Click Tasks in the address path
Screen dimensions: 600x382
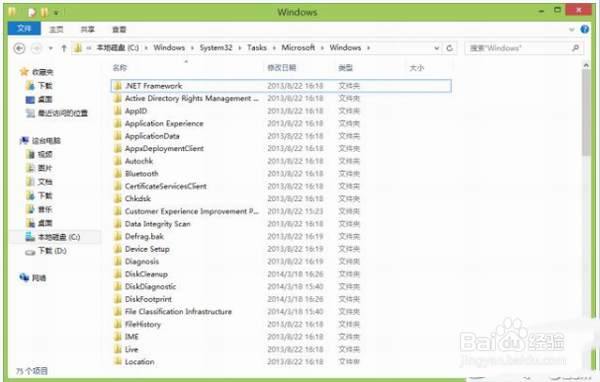click(257, 47)
